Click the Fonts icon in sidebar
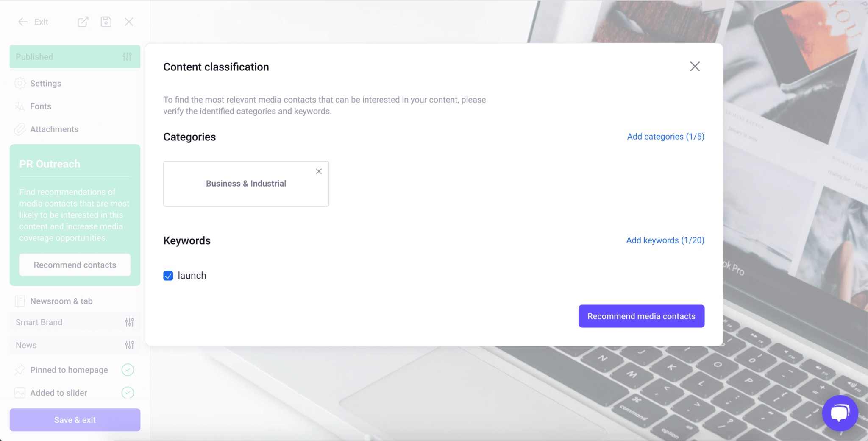The width and height of the screenshot is (868, 441). point(19,106)
